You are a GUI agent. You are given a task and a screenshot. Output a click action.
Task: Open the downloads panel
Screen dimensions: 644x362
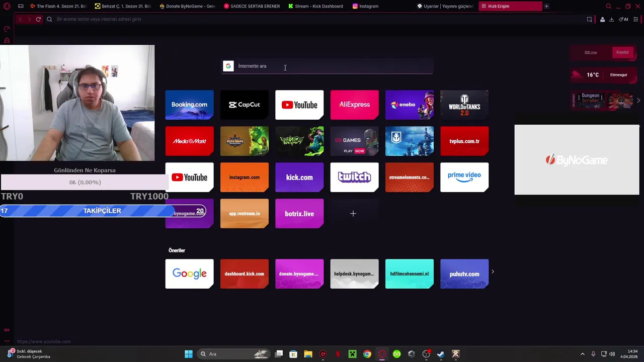611,19
